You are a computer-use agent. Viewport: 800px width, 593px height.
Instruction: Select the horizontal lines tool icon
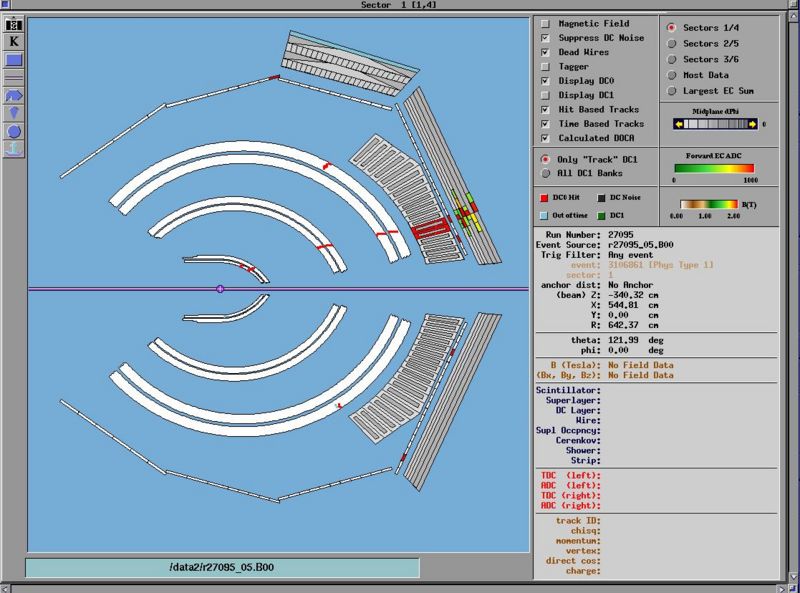(x=14, y=78)
